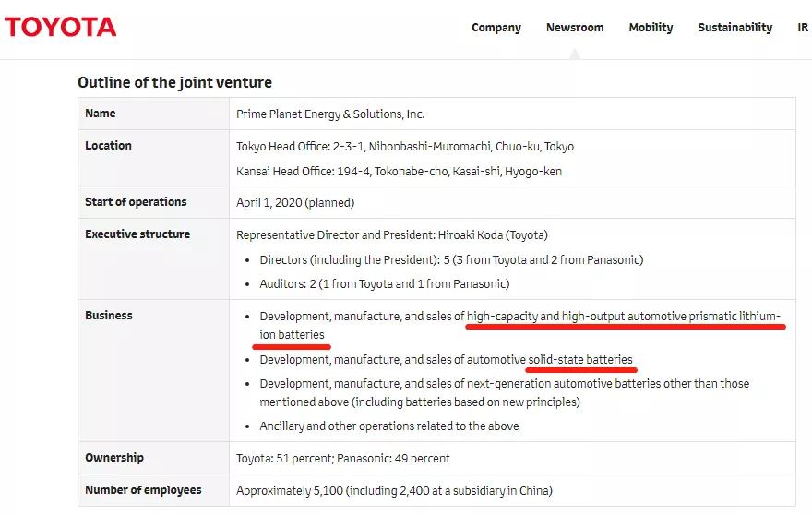Click the next-generation automotive batteries bullet
Viewport: 812px width, 516px height.
[504, 383]
